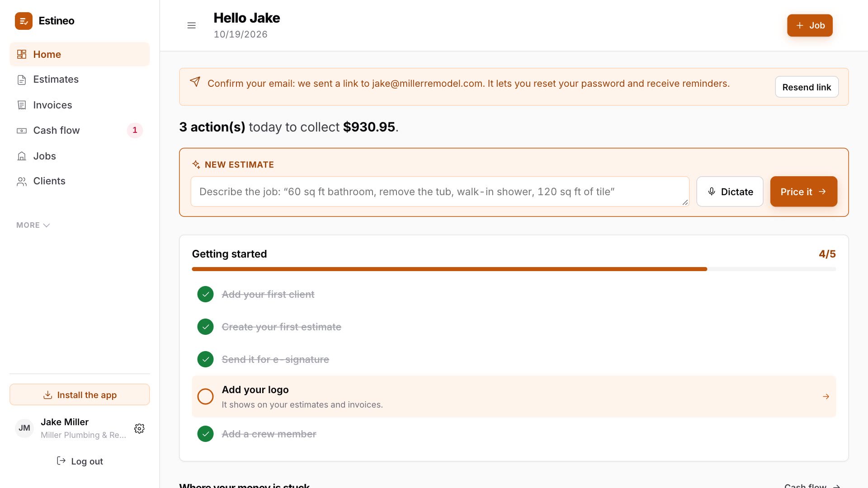This screenshot has height=488, width=868.
Task: Toggle the hamburger sidebar menu icon
Action: (x=192, y=25)
